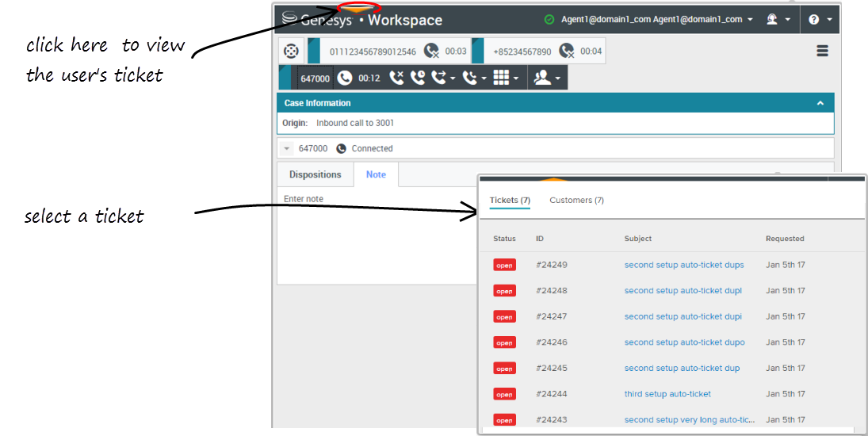Open ticket 'second setup auto-ticket dups'
Image resolution: width=868 pixels, height=436 pixels.
[683, 265]
